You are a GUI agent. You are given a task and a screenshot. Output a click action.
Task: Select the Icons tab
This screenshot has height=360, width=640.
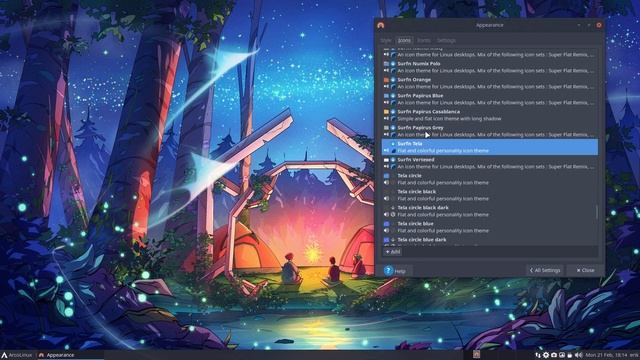404,40
